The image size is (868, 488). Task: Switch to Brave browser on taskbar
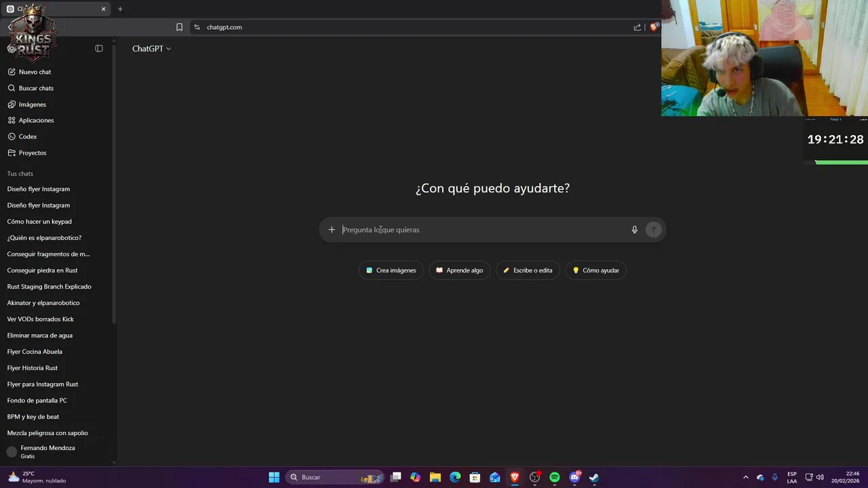point(515,477)
